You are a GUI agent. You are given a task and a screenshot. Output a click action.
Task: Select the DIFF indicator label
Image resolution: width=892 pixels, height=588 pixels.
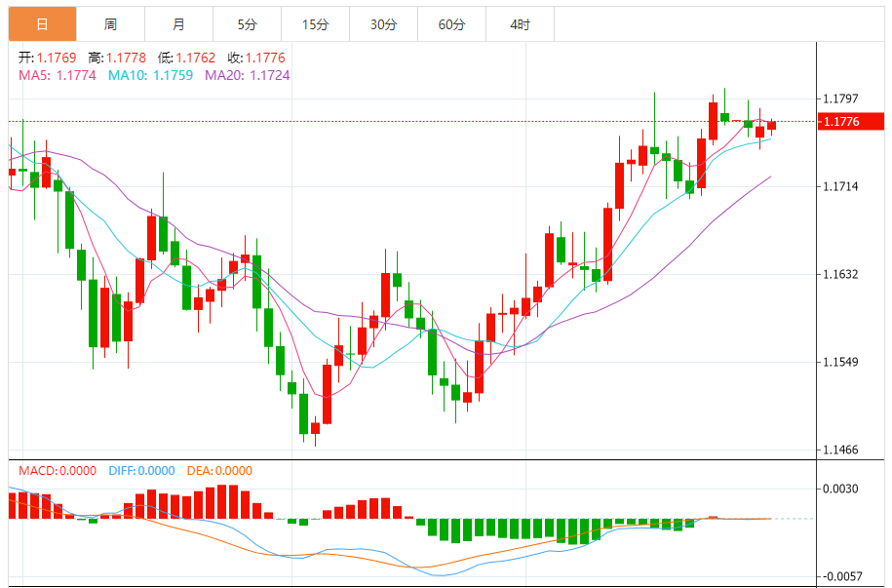click(140, 471)
